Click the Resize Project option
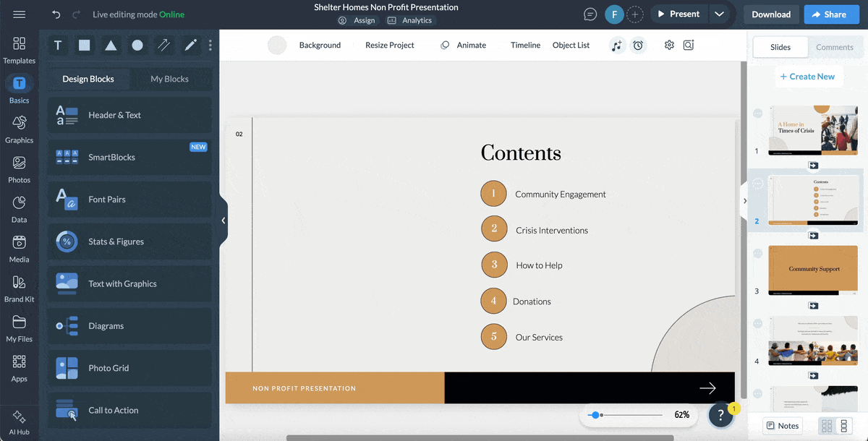 [x=390, y=45]
